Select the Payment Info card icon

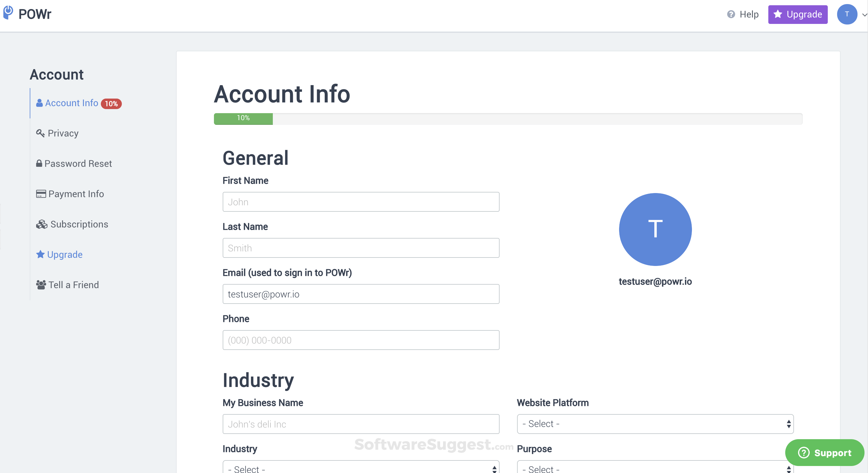[x=41, y=194]
